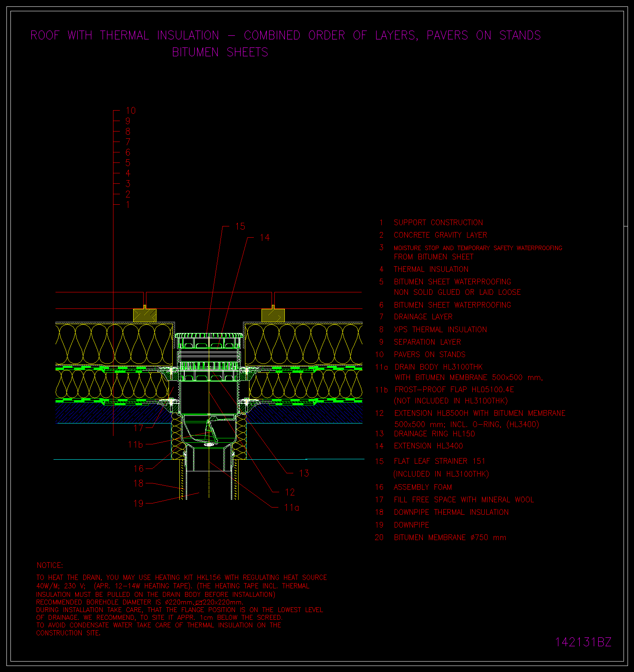Select text '(NOT INCLUDED IN HL3100THK)'
The image size is (634, 672).
click(x=451, y=401)
